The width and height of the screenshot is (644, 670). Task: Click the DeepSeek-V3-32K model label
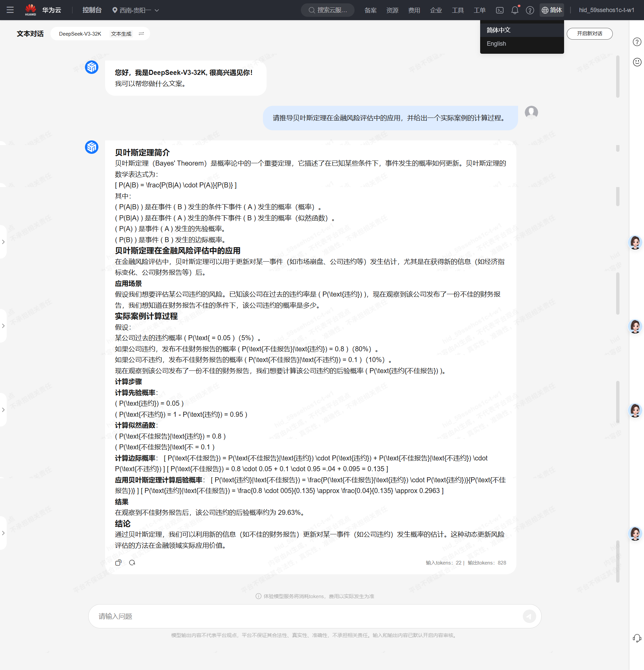click(x=80, y=34)
